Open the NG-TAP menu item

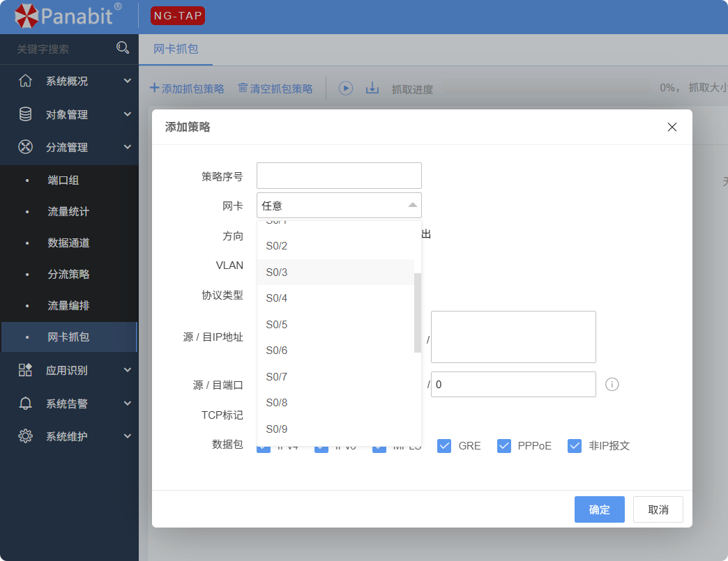(x=176, y=15)
